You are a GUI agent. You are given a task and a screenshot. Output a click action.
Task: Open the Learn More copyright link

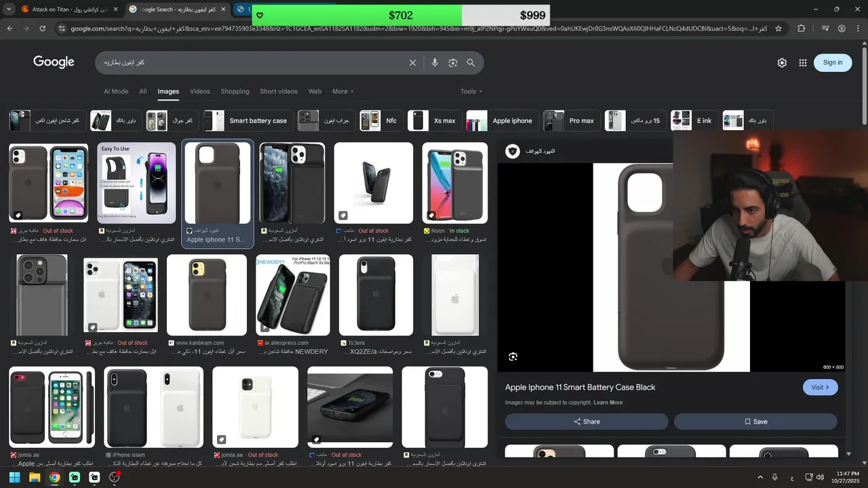(608, 403)
